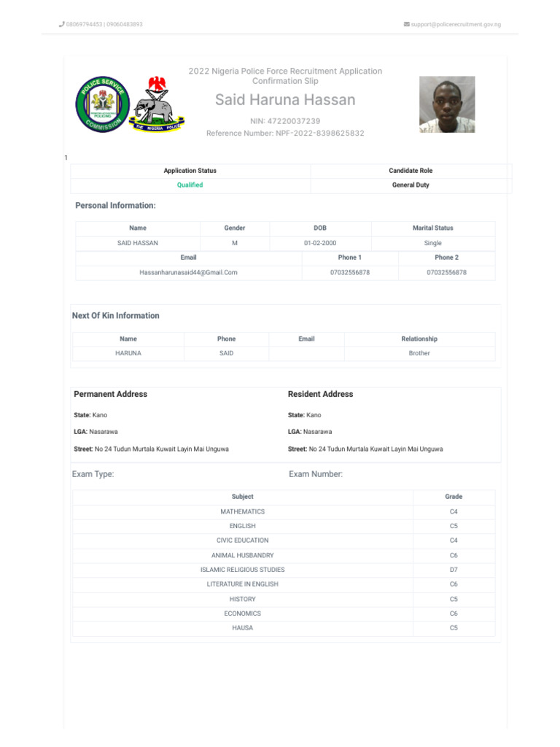Image resolution: width=560 pixels, height=747 pixels.
Task: Click Permanent Address heading
Action: 111,394
